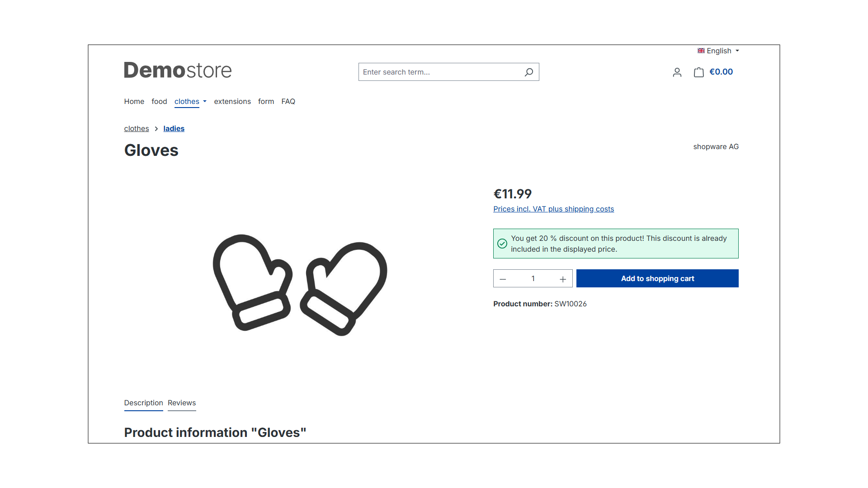Go to ladies breadcrumb link
Image resolution: width=868 pixels, height=488 pixels.
pos(174,128)
